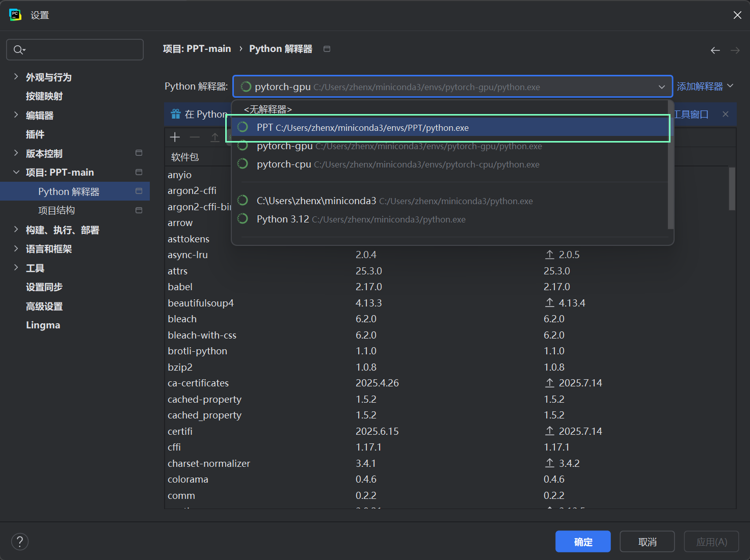Open the 项目结构 page
This screenshot has height=560, width=750.
click(57, 210)
